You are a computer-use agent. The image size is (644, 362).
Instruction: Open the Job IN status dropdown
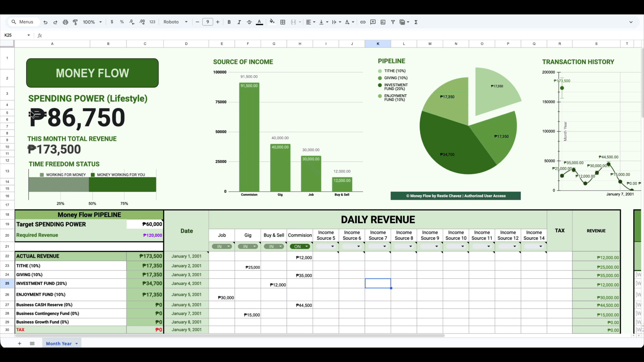(222, 246)
